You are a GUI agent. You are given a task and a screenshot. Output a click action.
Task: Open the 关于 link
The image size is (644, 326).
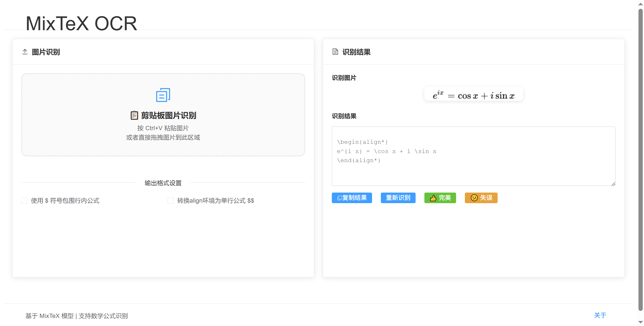600,315
